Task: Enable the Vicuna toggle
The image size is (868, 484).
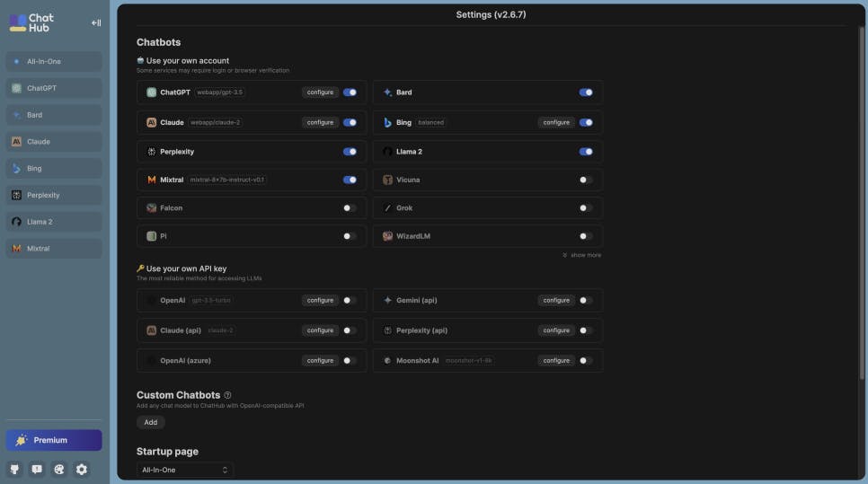Action: pyautogui.click(x=586, y=180)
